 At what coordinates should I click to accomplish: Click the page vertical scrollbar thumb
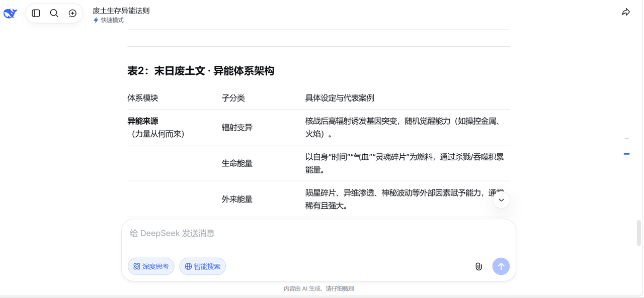pyautogui.click(x=639, y=233)
